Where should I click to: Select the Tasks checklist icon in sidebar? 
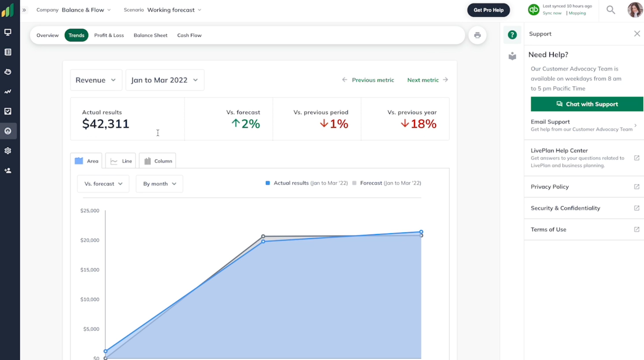[x=8, y=111]
